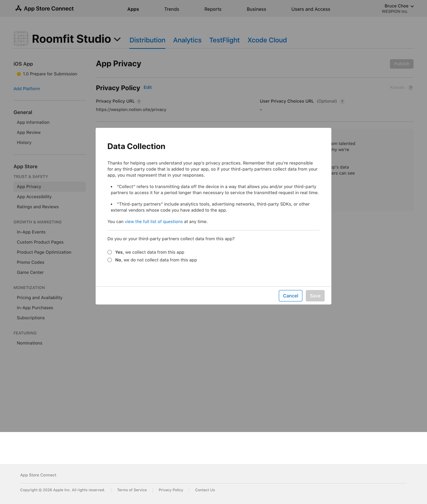The height and width of the screenshot is (504, 427).
Task: Open 'view the full list of questions' link
Action: point(154,222)
